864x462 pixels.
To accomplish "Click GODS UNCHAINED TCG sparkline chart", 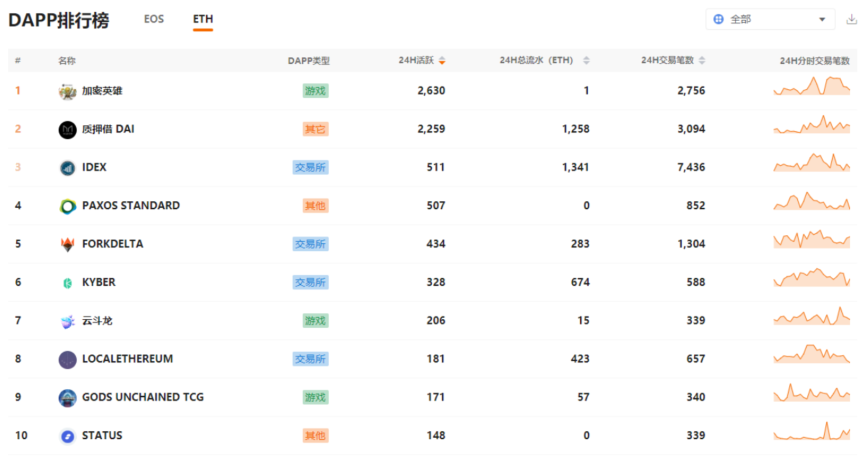I will click(x=812, y=393).
